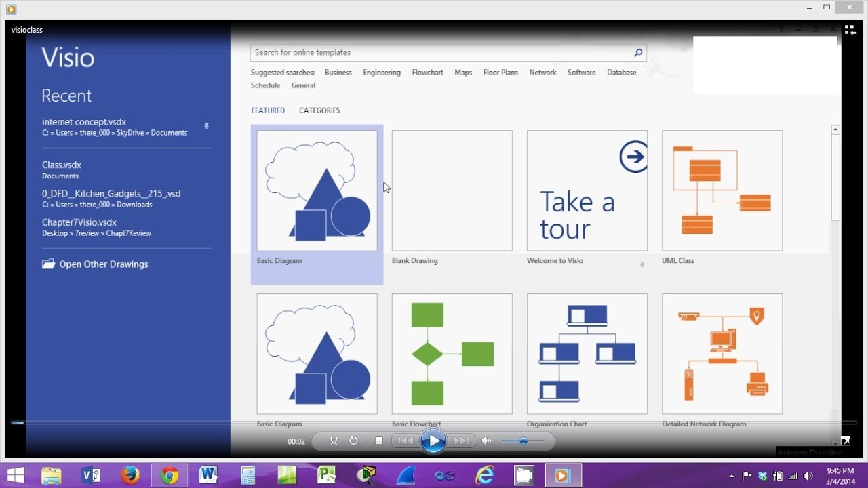The height and width of the screenshot is (488, 868).
Task: Select the General suggested search
Action: 303,85
